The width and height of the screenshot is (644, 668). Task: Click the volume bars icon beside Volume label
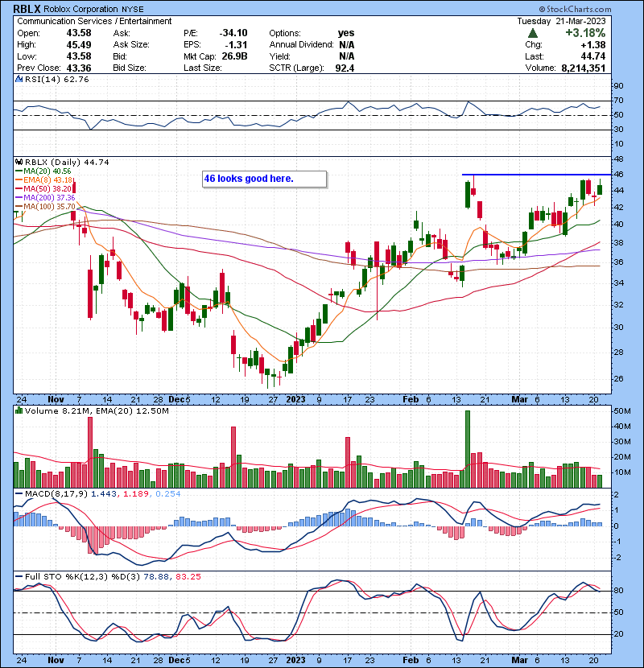pos(19,410)
